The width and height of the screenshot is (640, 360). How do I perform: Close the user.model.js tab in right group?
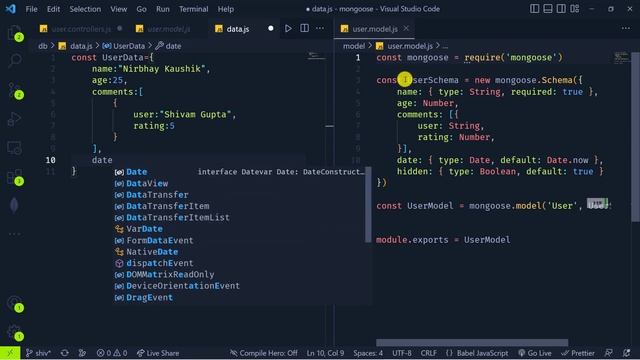[406, 29]
